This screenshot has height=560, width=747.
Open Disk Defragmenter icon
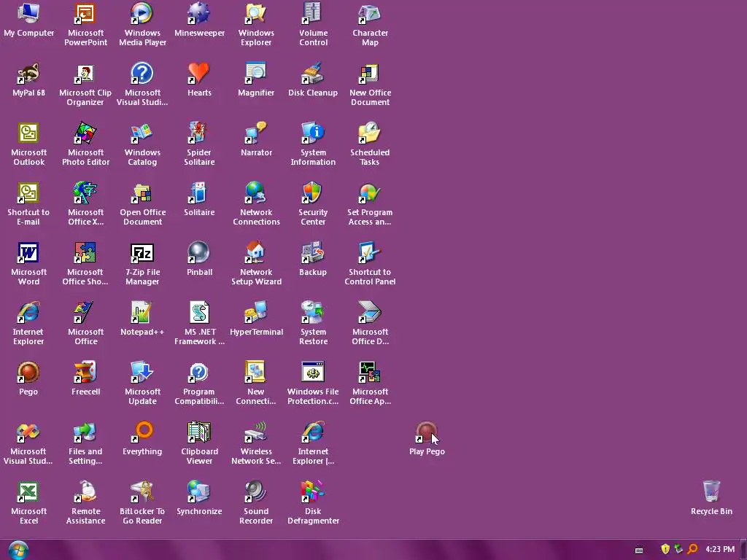(313, 491)
